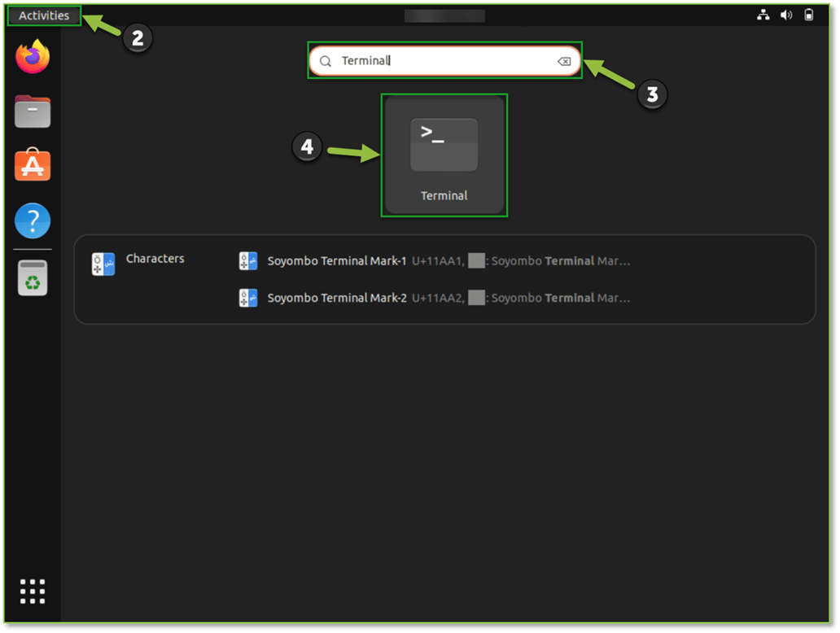Click the wired network icon in top bar
This screenshot has height=633, width=840.
763,14
